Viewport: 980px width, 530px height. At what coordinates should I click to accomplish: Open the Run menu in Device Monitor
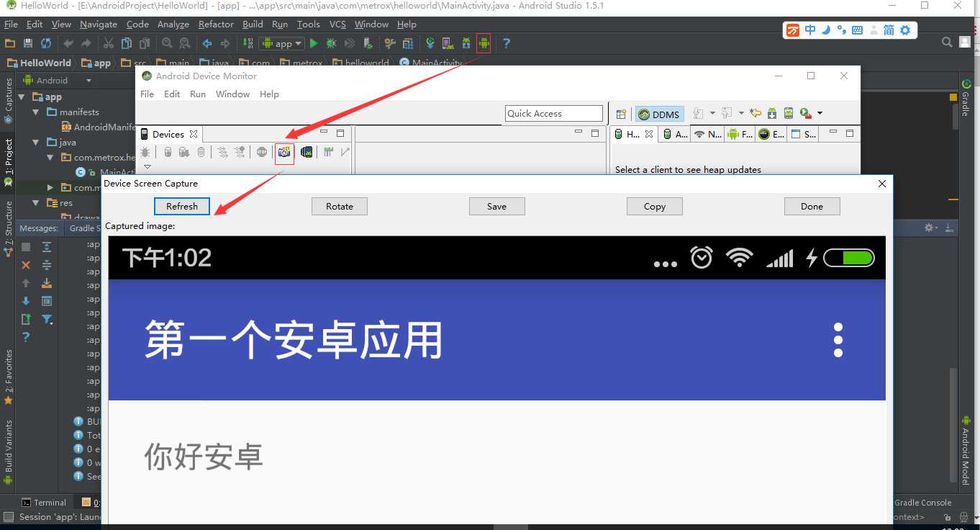click(x=198, y=94)
